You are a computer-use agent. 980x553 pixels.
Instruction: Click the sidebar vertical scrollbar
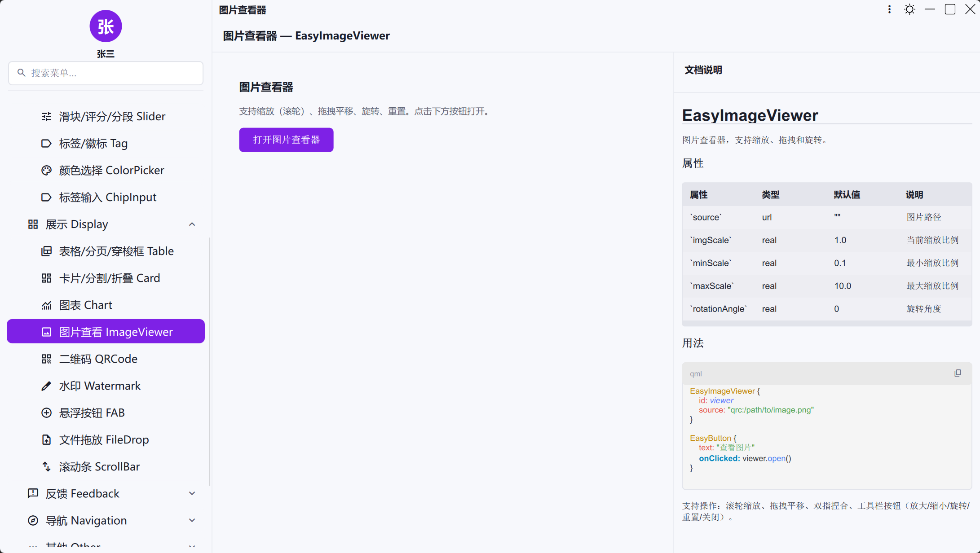point(210,361)
